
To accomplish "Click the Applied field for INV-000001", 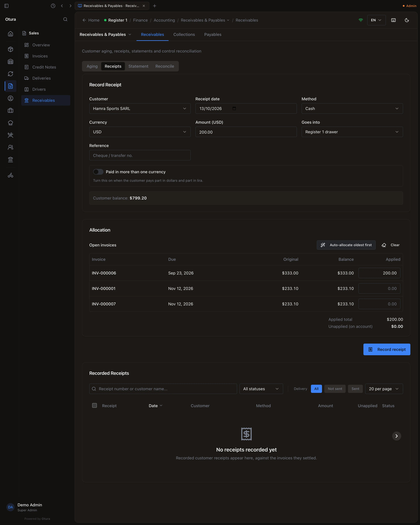I will (379, 289).
